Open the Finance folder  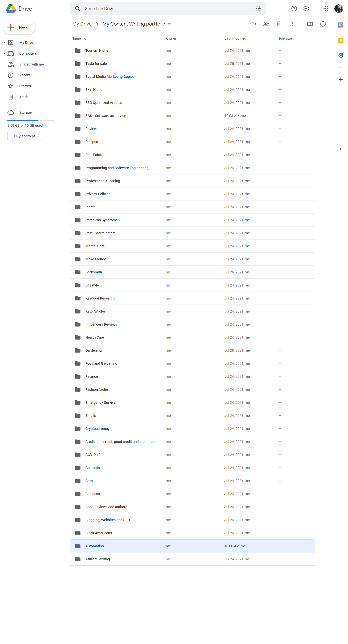[91, 376]
